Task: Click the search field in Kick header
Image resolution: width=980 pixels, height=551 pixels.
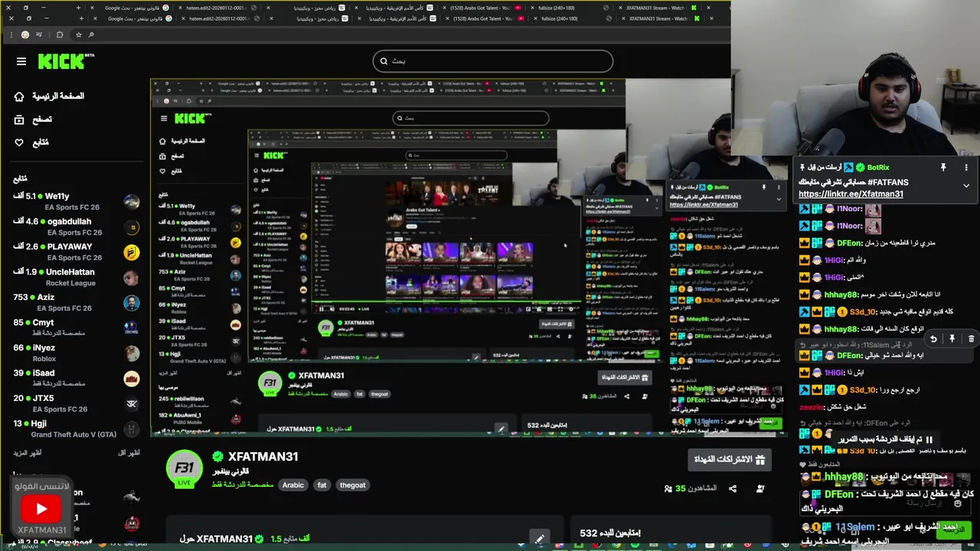Action: pos(493,61)
